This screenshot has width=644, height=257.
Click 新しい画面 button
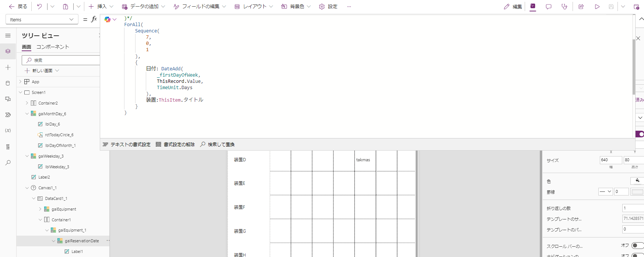pyautogui.click(x=42, y=71)
